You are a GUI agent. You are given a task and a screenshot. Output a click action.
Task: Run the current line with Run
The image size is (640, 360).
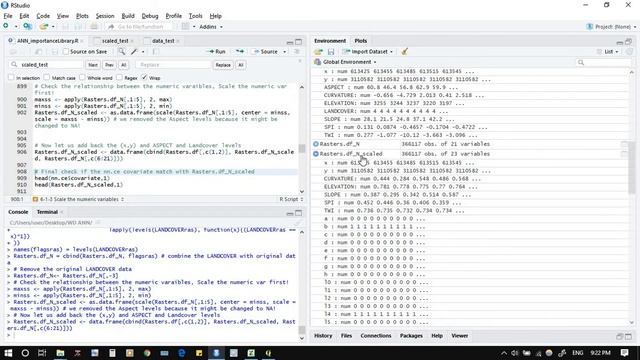pyautogui.click(x=217, y=51)
